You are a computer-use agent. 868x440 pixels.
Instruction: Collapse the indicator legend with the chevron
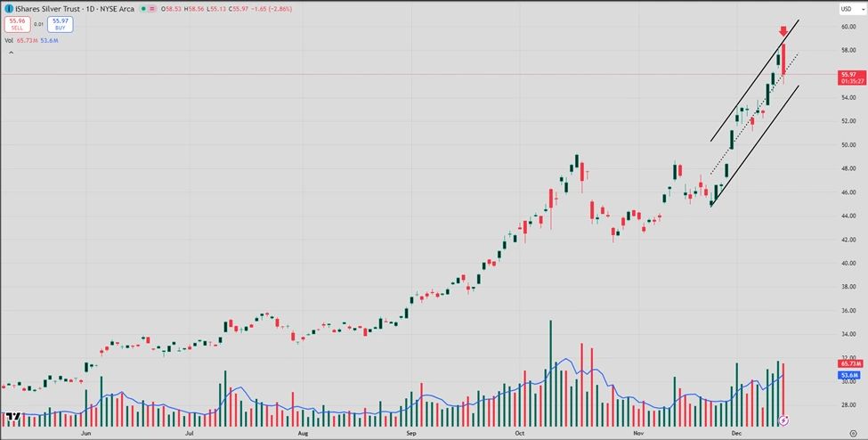pos(11,53)
